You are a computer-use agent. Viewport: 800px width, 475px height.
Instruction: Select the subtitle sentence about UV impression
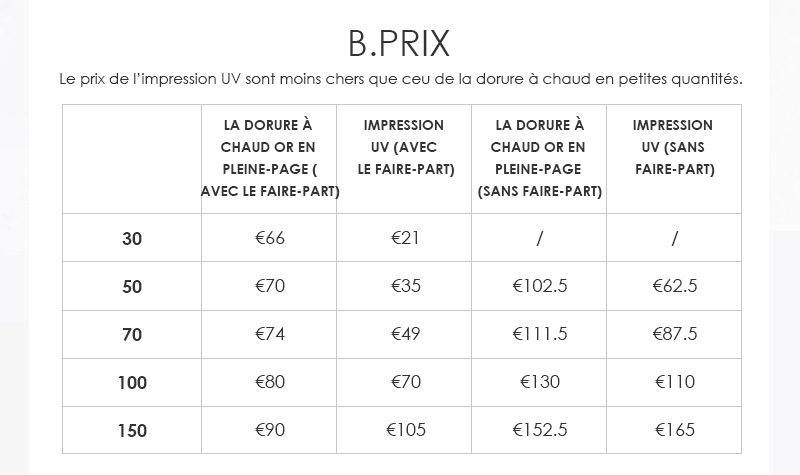click(401, 79)
